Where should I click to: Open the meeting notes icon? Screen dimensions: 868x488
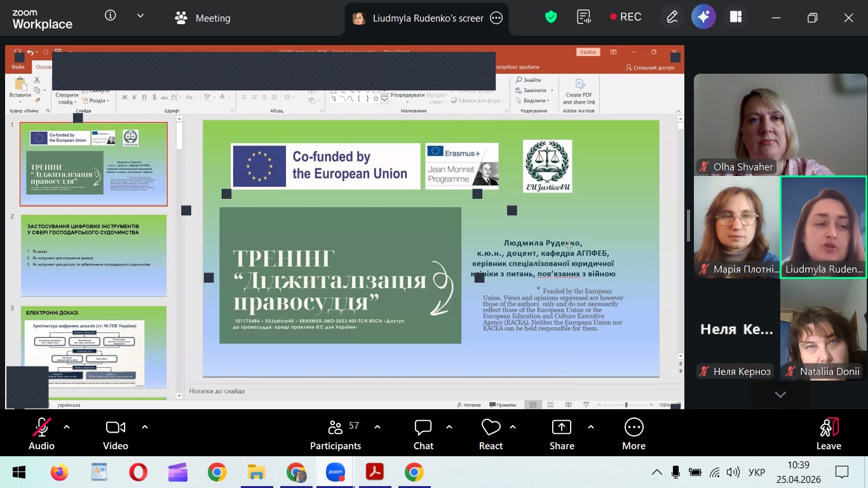coord(583,18)
